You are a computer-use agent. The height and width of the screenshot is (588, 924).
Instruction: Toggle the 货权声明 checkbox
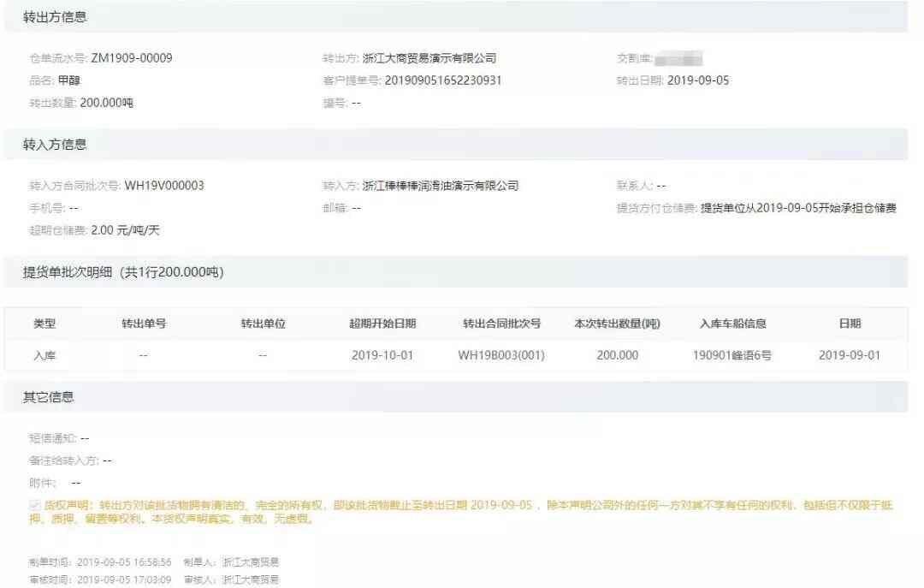coord(34,505)
